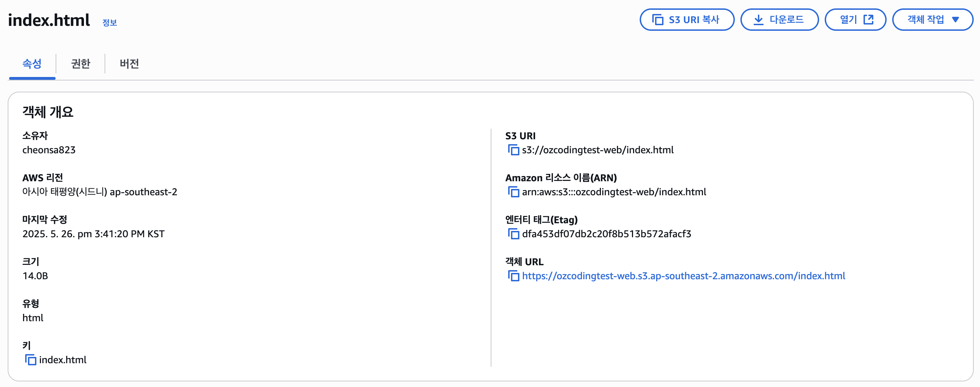Click the download arrow icon
The width and height of the screenshot is (980, 387).
click(758, 19)
